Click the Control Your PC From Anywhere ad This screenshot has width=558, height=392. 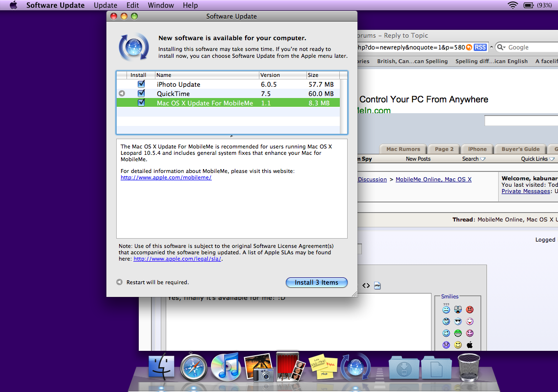tap(424, 99)
